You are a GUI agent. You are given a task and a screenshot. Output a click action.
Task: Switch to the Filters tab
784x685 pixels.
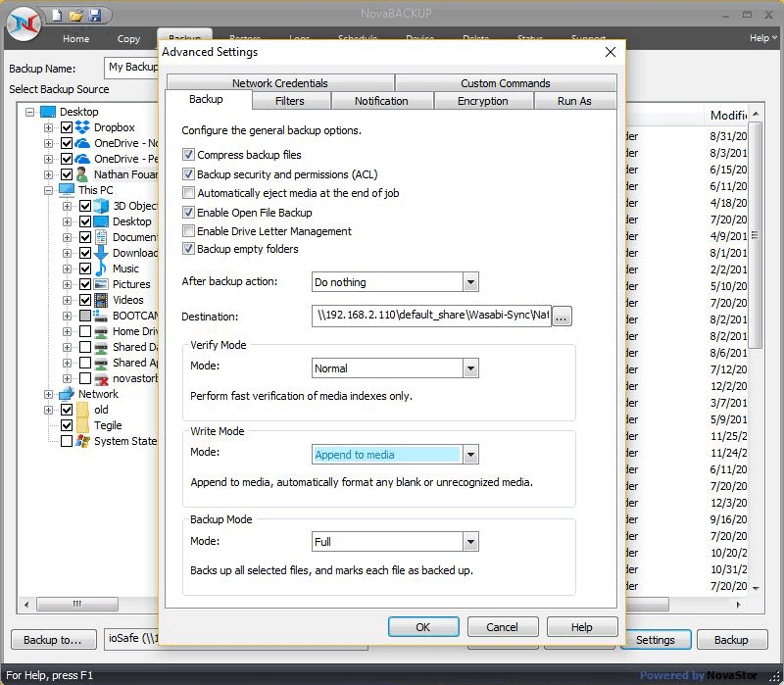(x=290, y=101)
